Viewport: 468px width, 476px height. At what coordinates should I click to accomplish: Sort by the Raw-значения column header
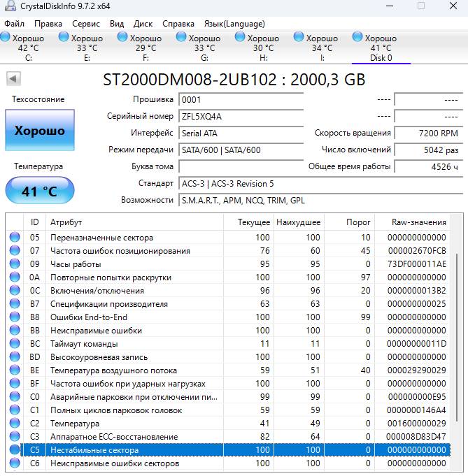(419, 222)
